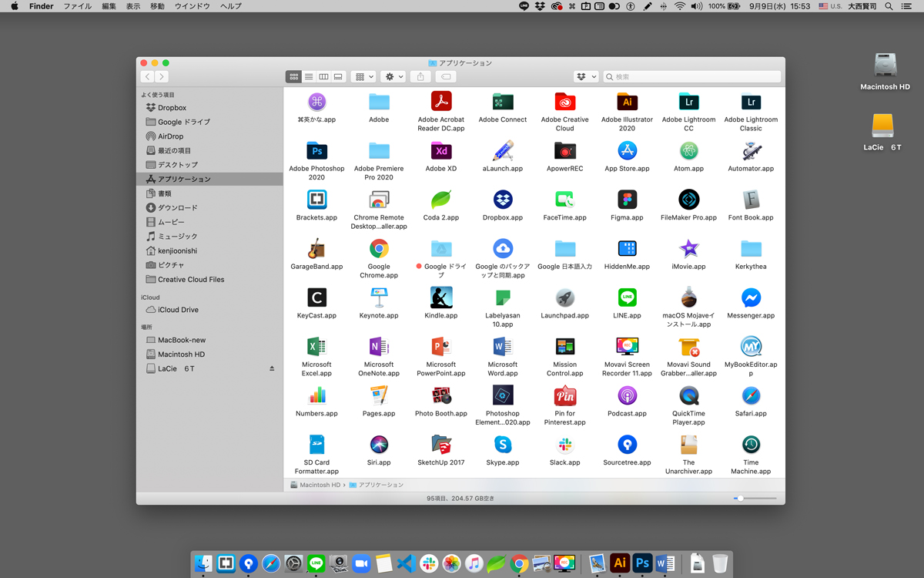The width and height of the screenshot is (924, 578).
Task: Click Microsoft Excel.app icon
Action: point(316,346)
